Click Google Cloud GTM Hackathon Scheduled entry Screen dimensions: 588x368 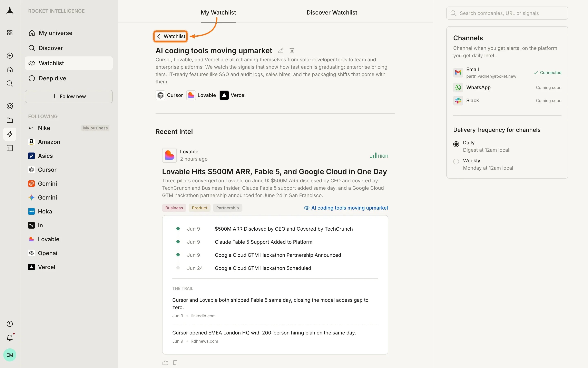pos(263,268)
